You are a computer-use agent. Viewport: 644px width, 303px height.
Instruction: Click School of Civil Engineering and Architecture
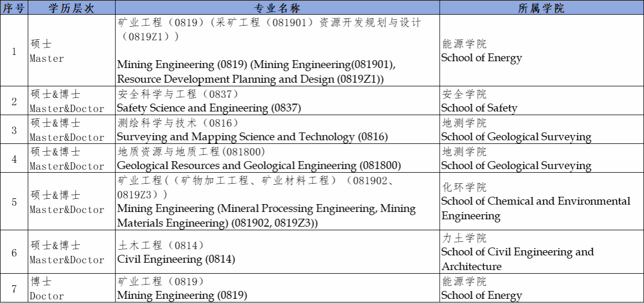[517, 252]
